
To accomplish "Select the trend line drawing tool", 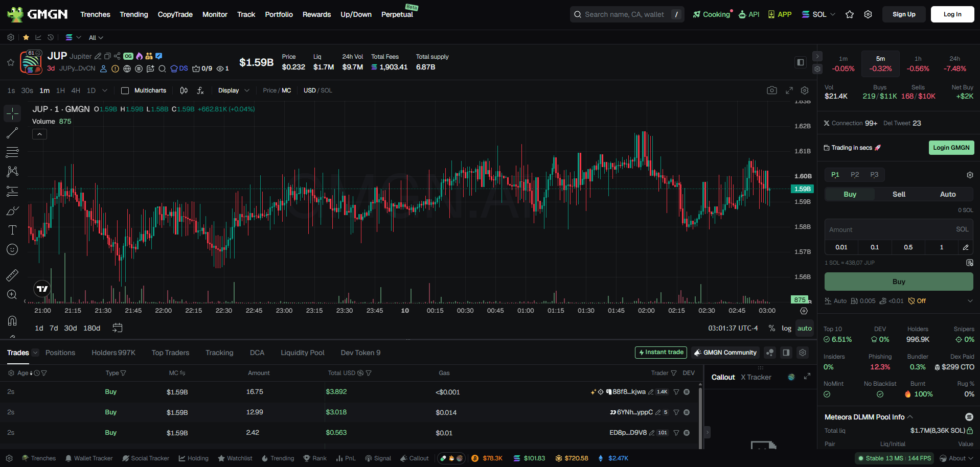I will coord(12,133).
